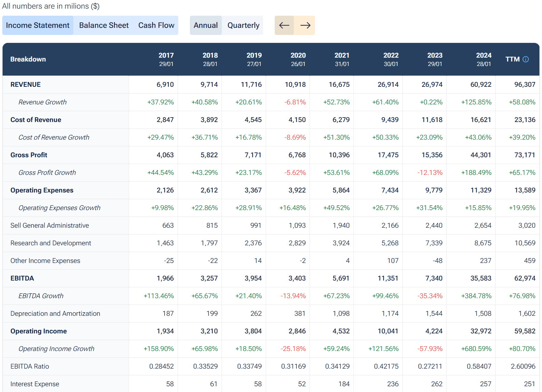
Task: Toggle to Quarterly view
Action: click(x=243, y=25)
